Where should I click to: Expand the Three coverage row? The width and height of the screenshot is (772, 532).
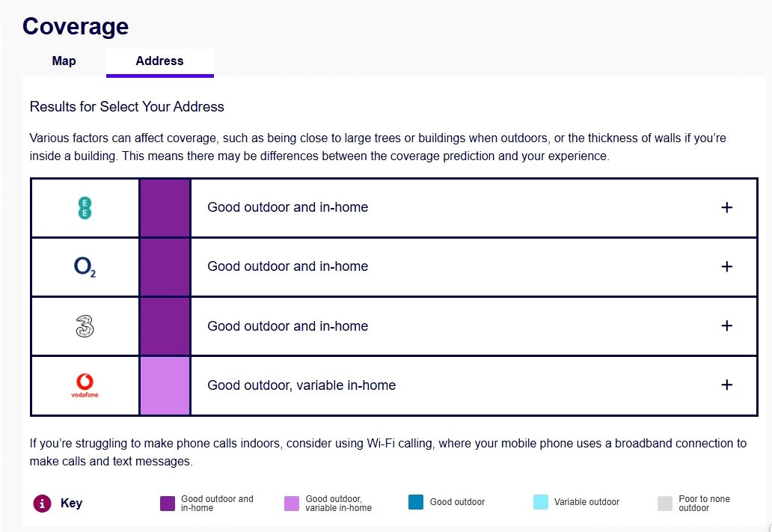pyautogui.click(x=726, y=326)
